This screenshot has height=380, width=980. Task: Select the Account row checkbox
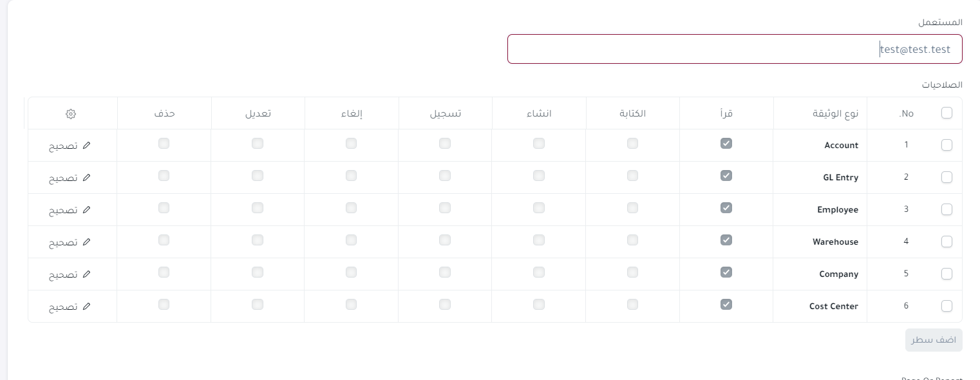[x=947, y=145]
